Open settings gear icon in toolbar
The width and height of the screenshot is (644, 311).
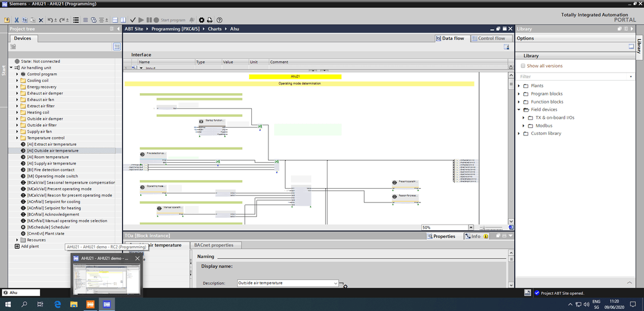(x=202, y=20)
